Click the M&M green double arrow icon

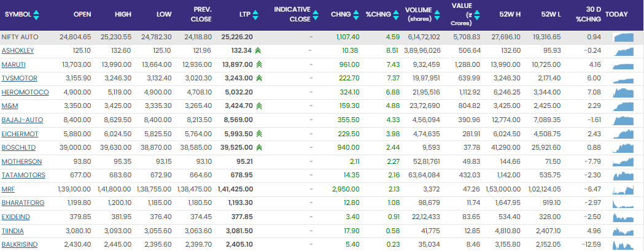pyautogui.click(x=259, y=106)
